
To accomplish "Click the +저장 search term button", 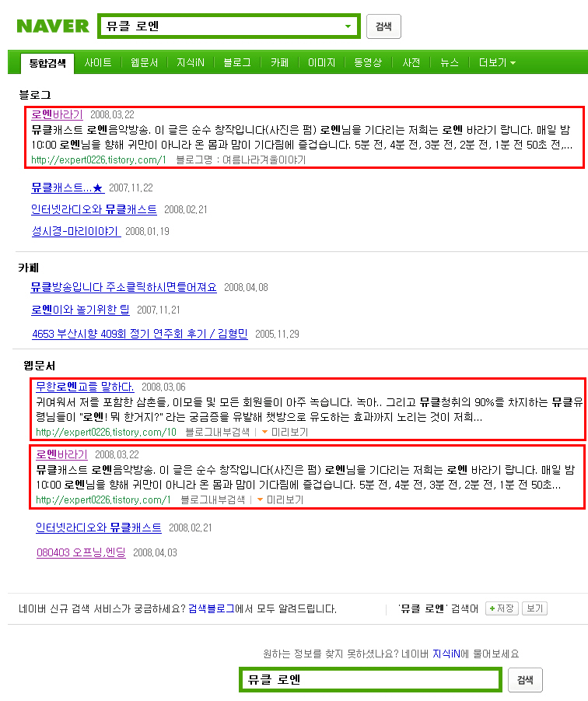I will click(502, 608).
